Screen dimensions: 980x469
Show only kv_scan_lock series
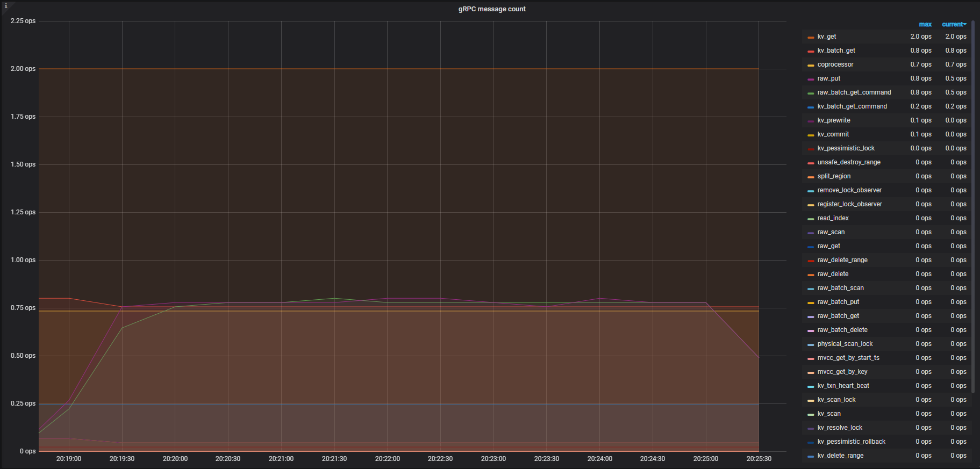[836, 400]
